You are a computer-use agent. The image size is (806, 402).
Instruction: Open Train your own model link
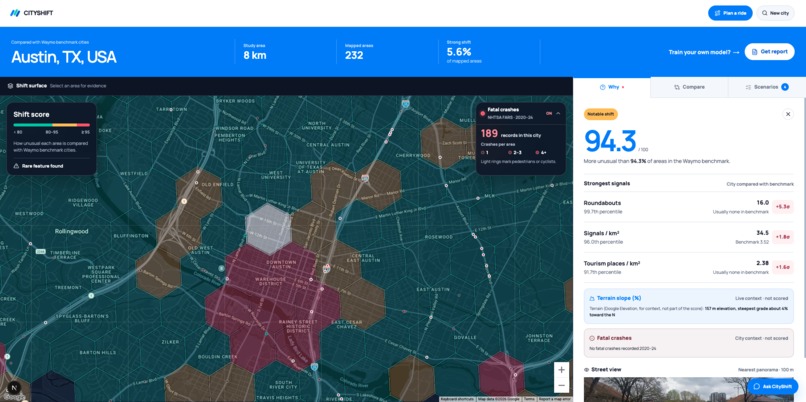coord(704,52)
